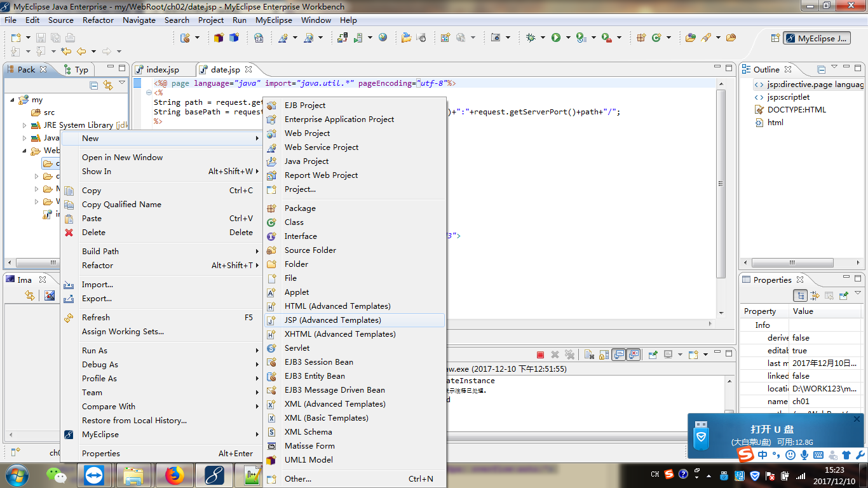The width and height of the screenshot is (868, 488).
Task: Click the Open Perspective icon
Action: (x=775, y=38)
